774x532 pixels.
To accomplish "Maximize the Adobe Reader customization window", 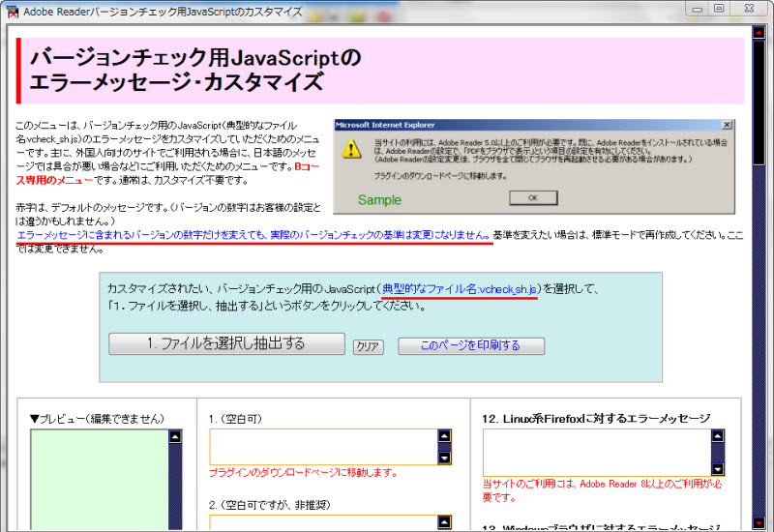I will [719, 9].
